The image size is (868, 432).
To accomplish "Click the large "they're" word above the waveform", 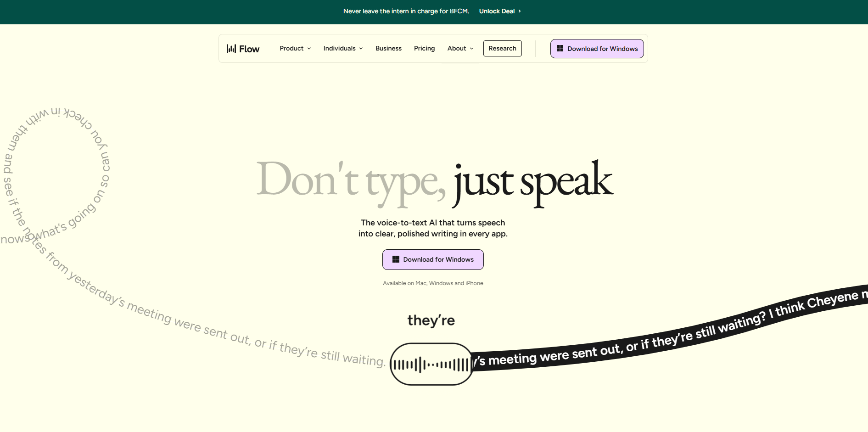I will point(431,320).
